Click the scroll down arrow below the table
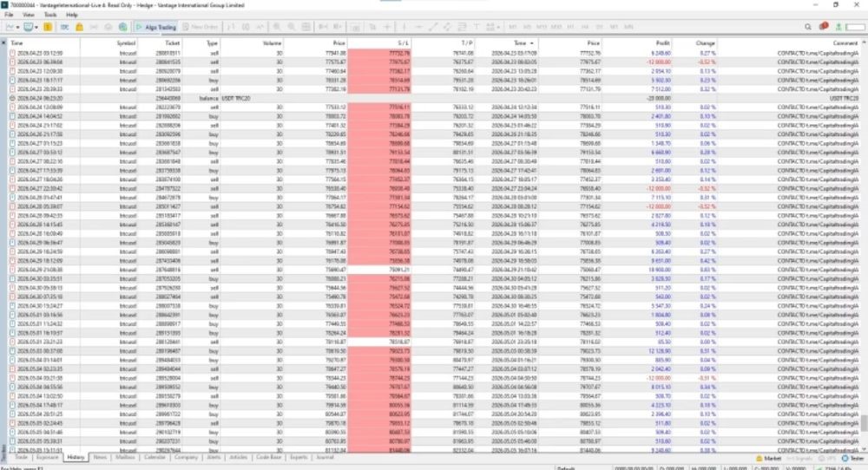 point(864,449)
